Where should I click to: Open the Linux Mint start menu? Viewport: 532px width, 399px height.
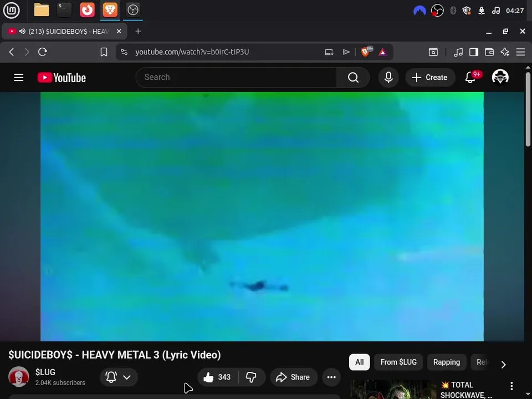click(x=11, y=10)
